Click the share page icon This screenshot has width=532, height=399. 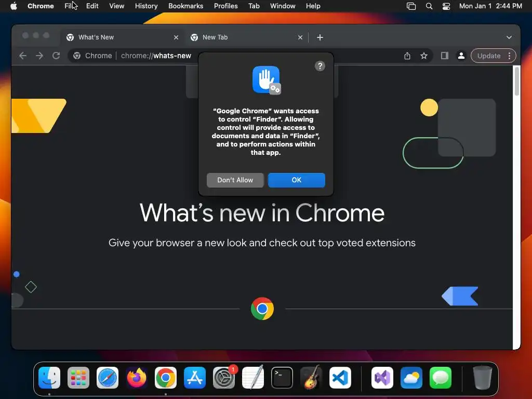coord(407,56)
